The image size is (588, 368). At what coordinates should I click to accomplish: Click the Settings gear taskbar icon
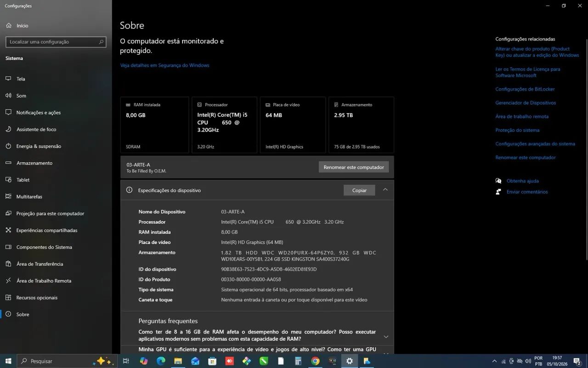coord(350,361)
